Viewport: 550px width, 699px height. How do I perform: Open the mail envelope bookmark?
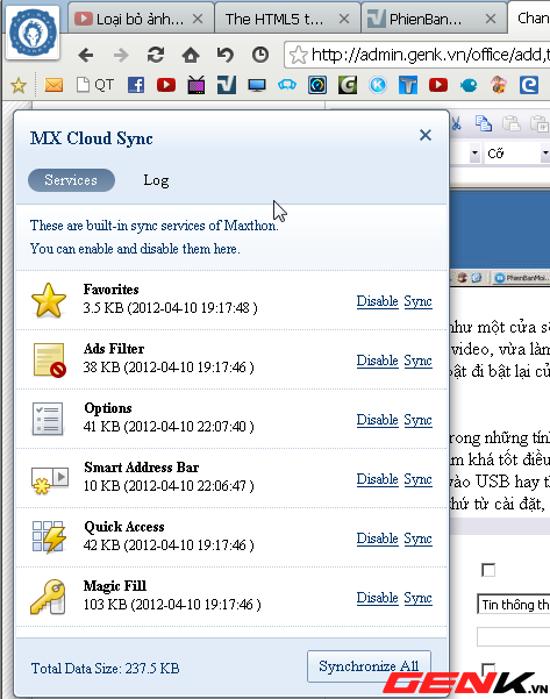(54, 85)
